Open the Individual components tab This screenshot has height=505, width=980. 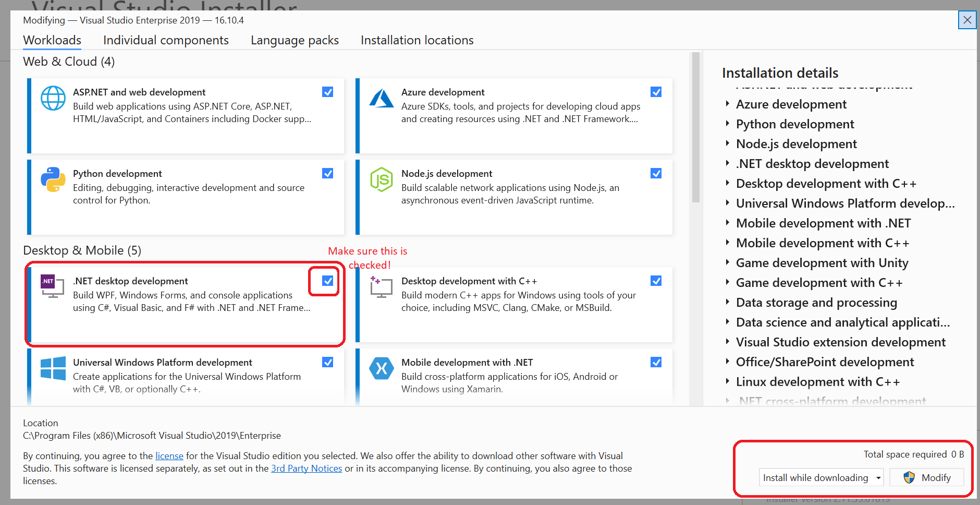point(166,40)
